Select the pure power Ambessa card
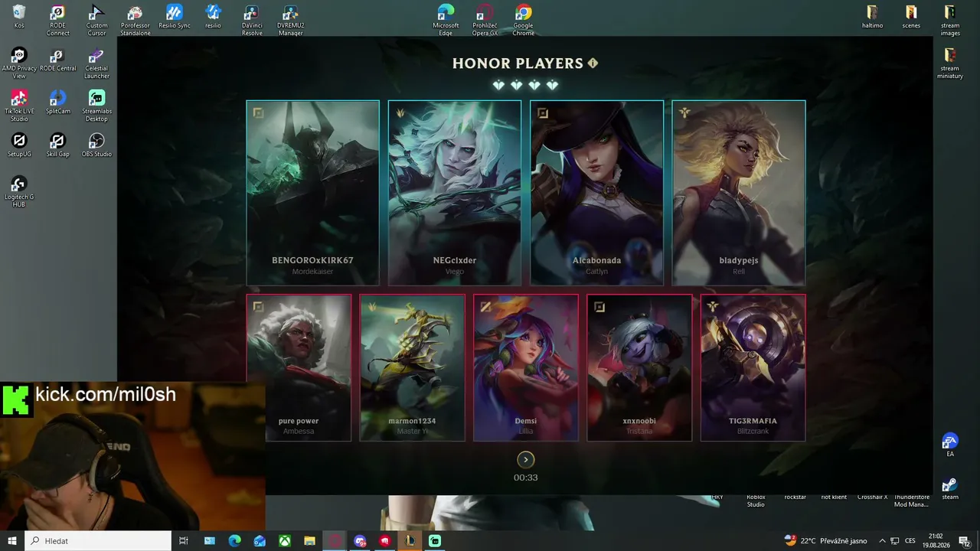Viewport: 980px width, 551px height. coord(299,368)
